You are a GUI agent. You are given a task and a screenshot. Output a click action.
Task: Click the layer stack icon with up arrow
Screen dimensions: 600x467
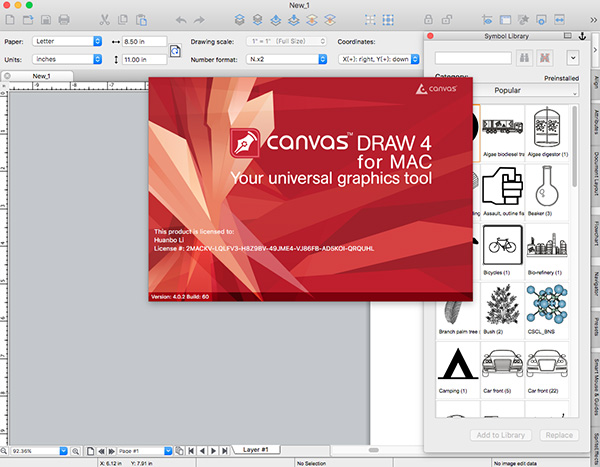click(276, 20)
